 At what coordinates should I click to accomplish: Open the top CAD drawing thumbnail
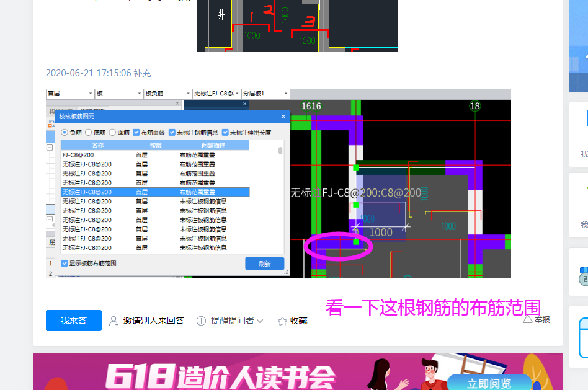coord(297,26)
